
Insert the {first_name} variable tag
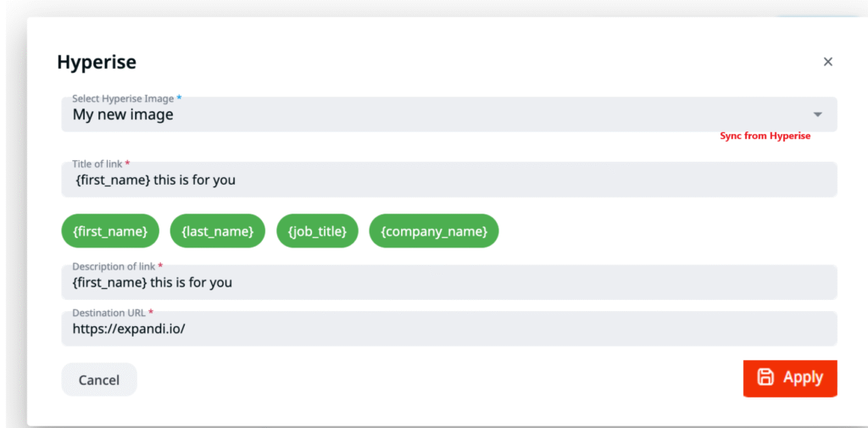pyautogui.click(x=110, y=231)
